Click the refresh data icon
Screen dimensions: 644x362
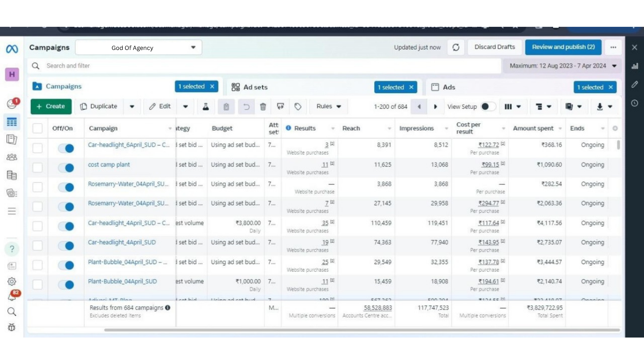point(456,47)
